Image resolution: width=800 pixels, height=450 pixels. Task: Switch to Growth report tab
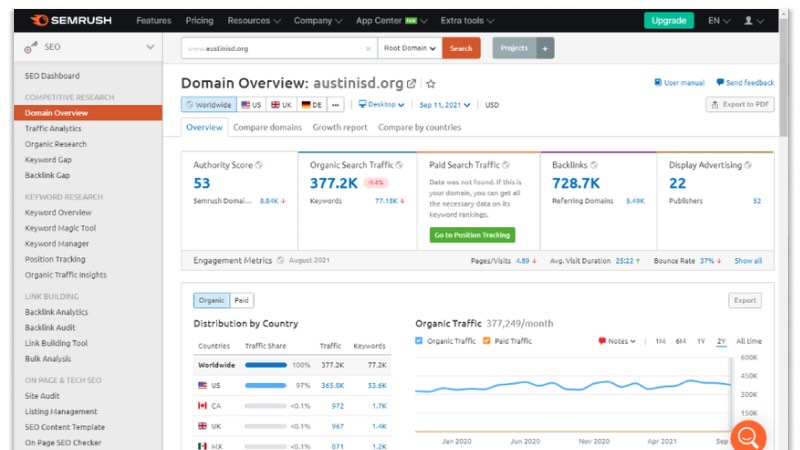[x=340, y=127]
